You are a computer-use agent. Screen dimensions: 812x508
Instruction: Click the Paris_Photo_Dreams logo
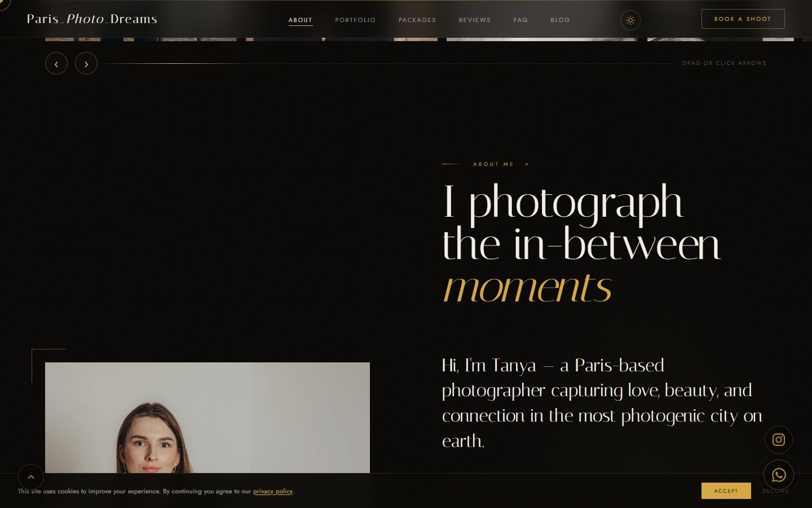pos(92,19)
